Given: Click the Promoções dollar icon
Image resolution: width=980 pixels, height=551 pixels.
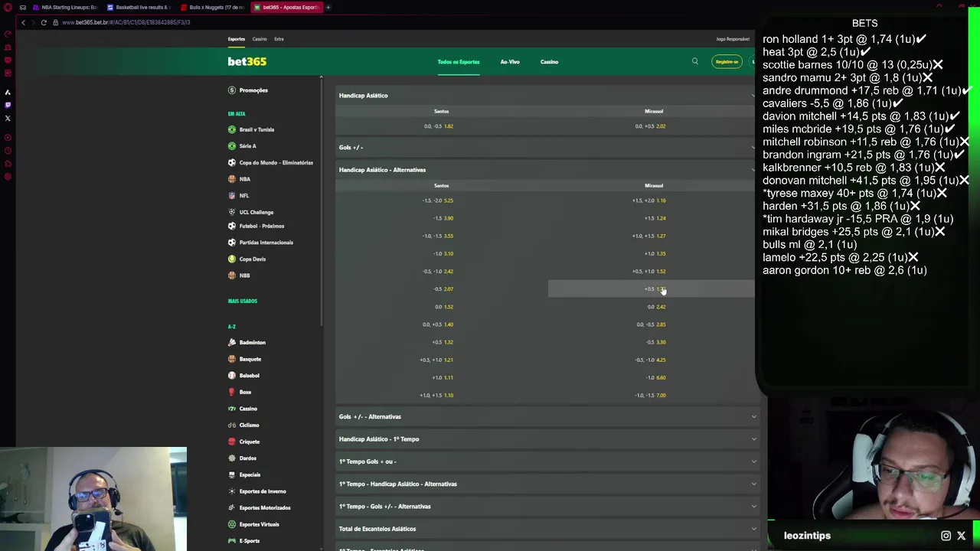Looking at the screenshot, I should [x=232, y=90].
